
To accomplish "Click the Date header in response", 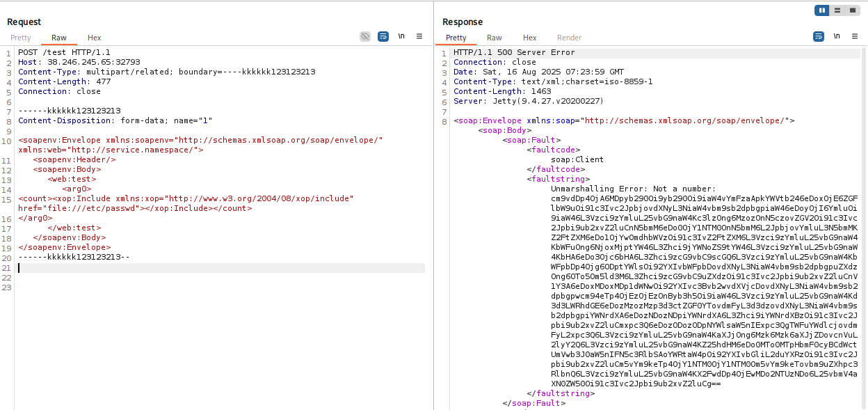I will point(538,72).
